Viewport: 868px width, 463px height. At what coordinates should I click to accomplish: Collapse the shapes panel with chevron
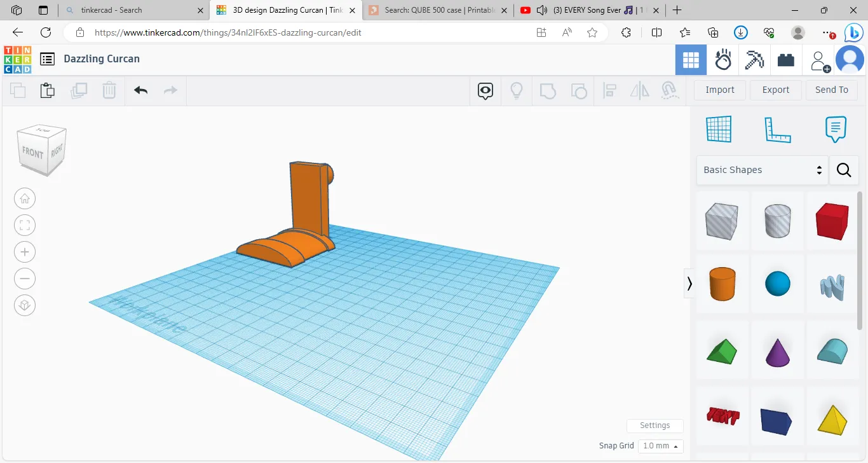[x=689, y=283]
